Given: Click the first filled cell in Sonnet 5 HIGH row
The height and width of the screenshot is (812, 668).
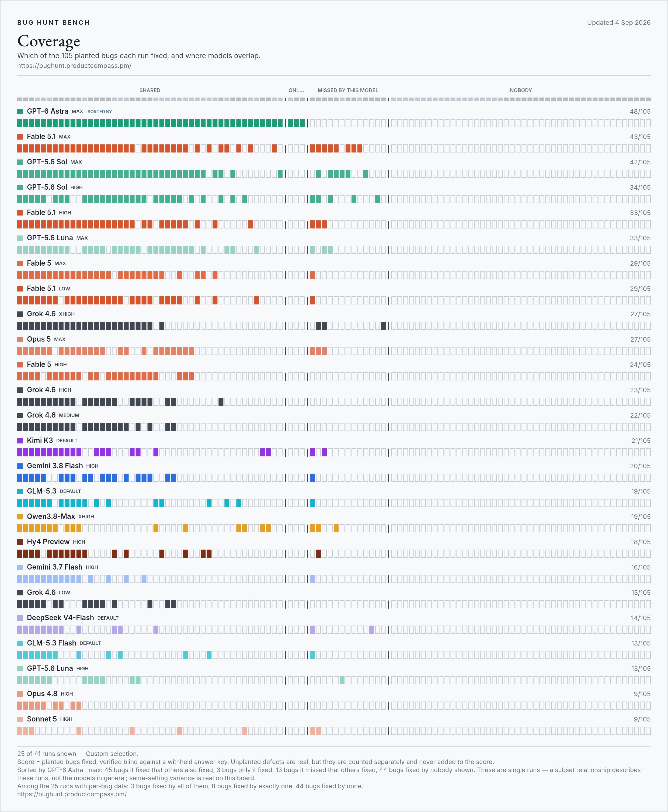Looking at the screenshot, I should pos(20,731).
